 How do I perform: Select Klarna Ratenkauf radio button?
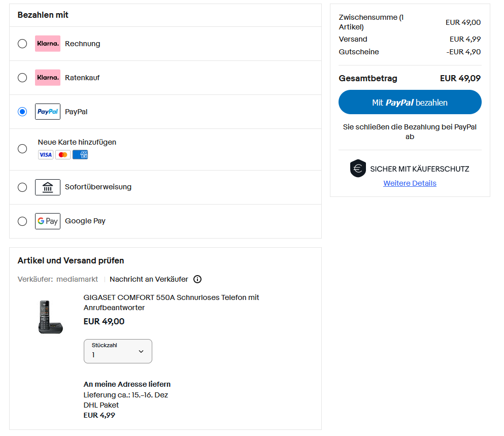22,78
